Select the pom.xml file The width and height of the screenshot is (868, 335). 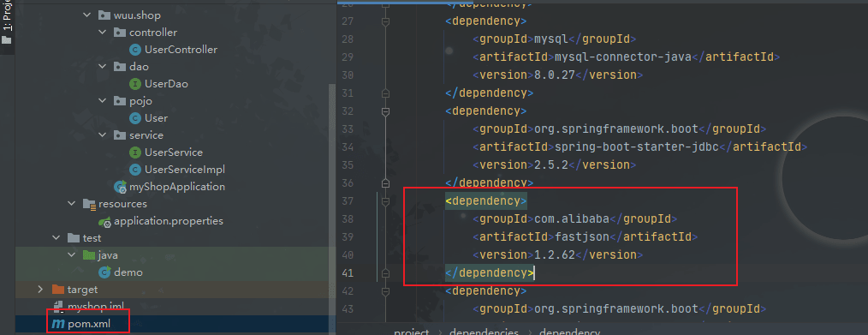pos(89,324)
